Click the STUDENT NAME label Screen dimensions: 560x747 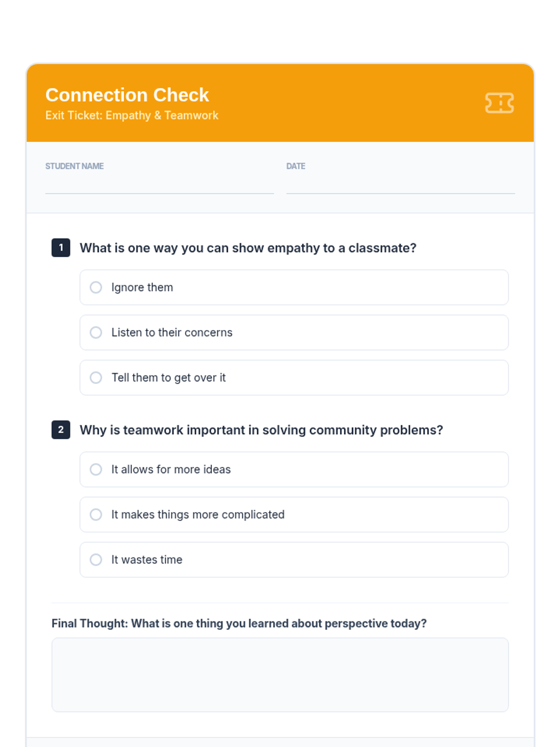[74, 166]
